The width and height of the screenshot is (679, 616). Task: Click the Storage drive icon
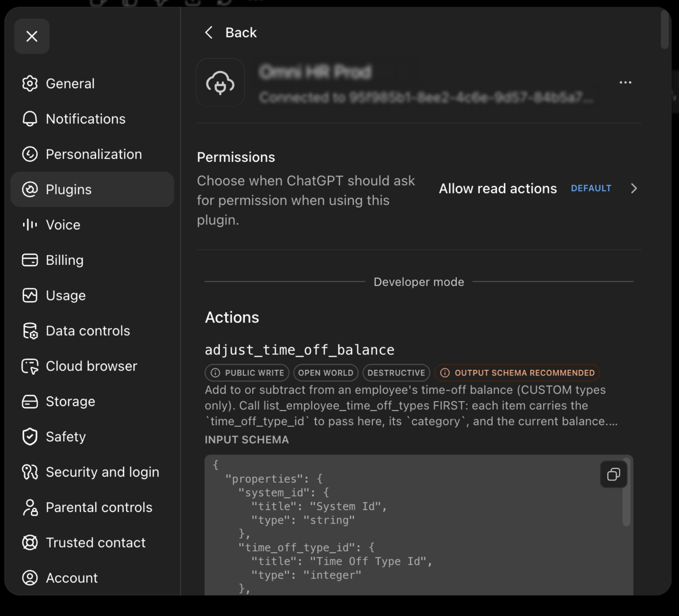pos(30,402)
